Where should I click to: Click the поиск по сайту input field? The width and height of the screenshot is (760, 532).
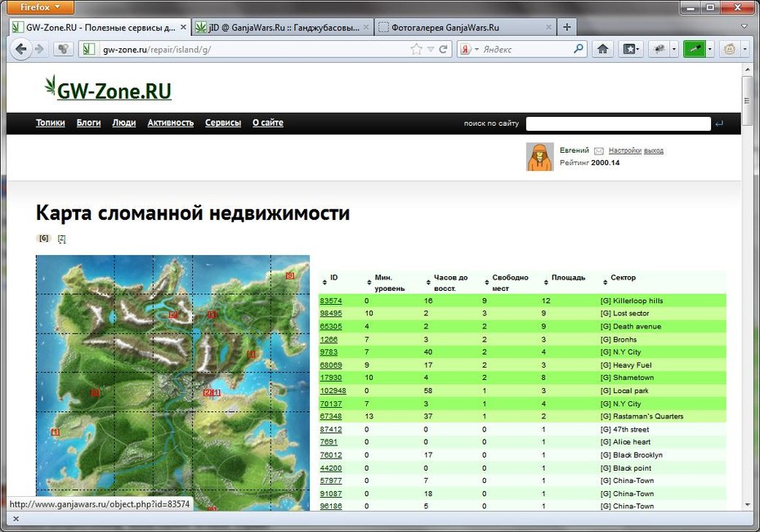[618, 123]
